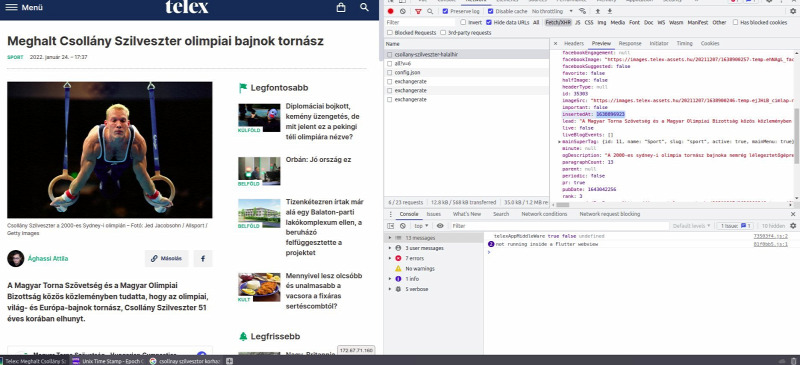Share article via the Facebook icon button
This screenshot has width=800, height=365.
[203, 258]
